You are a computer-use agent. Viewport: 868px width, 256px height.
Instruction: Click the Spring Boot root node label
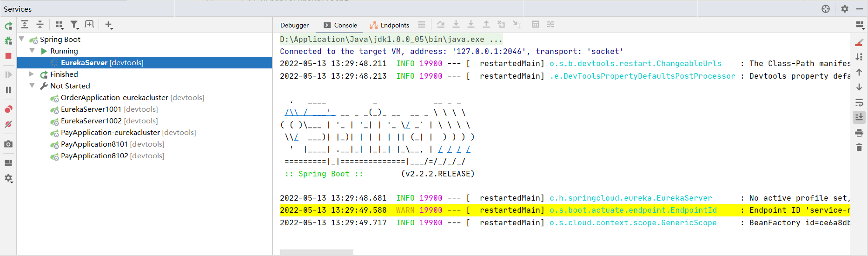tap(60, 40)
